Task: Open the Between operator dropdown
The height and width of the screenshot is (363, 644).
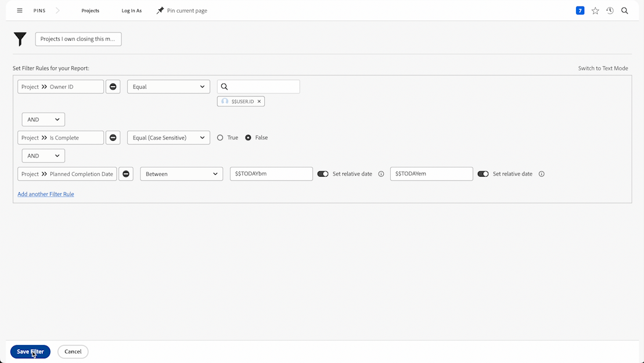Action: [x=181, y=173]
